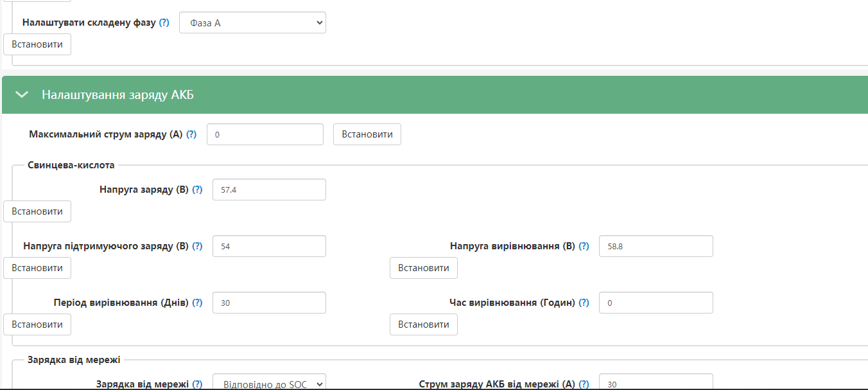
Task: Focus the Напруга вирівнювання (В) field
Action: click(656, 246)
